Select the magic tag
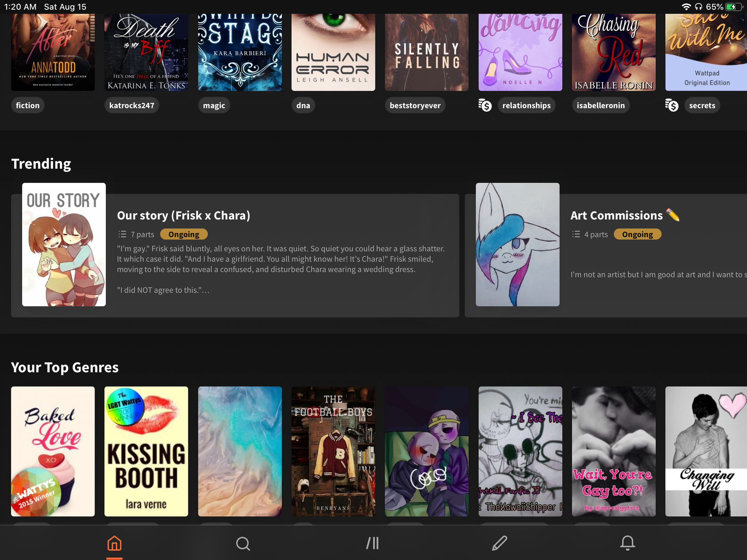 tap(214, 105)
